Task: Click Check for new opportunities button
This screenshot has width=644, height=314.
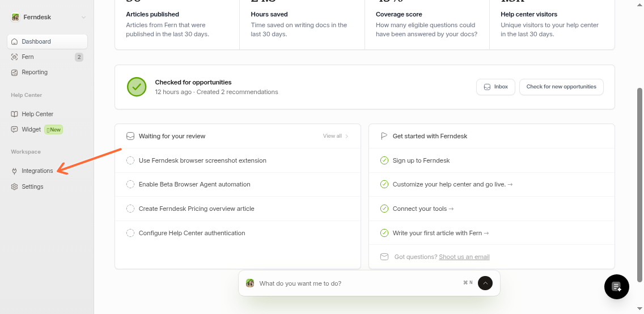Action: pyautogui.click(x=561, y=87)
